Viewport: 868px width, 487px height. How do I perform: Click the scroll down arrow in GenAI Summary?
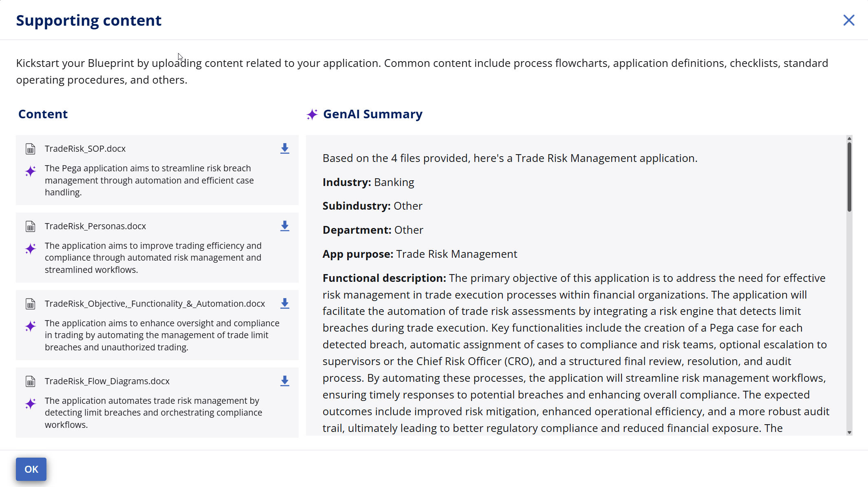tap(849, 432)
